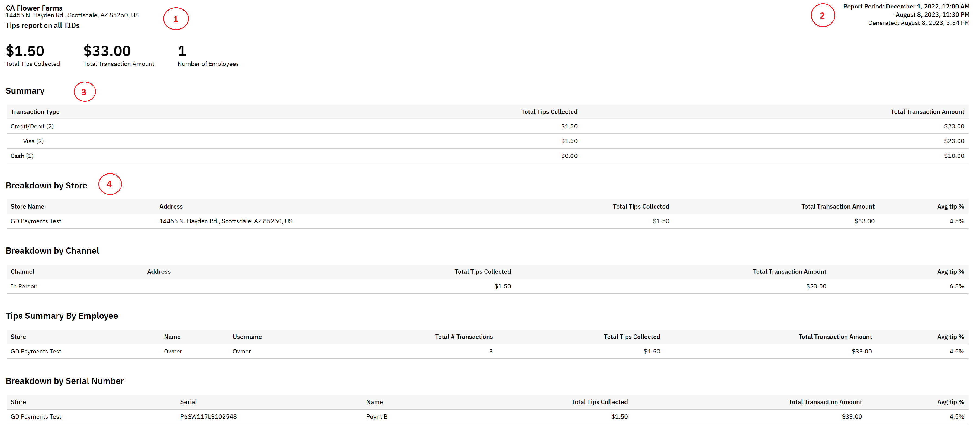Viewport: 980px width, 428px height.
Task: Click the Tips Summary By Employee heading
Action: click(62, 316)
